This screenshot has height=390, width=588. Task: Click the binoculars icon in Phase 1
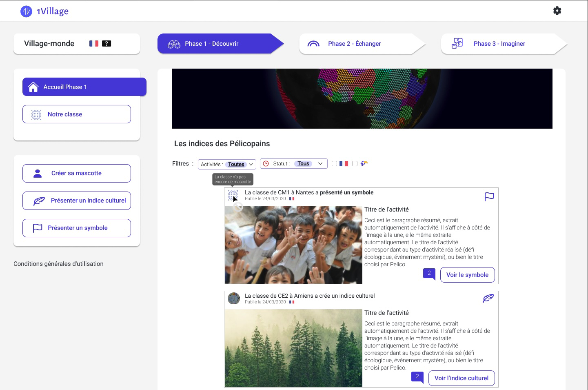point(174,44)
